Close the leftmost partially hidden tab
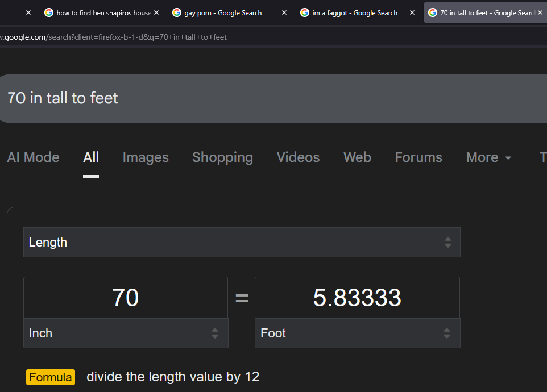The width and height of the screenshot is (547, 392). [x=28, y=12]
